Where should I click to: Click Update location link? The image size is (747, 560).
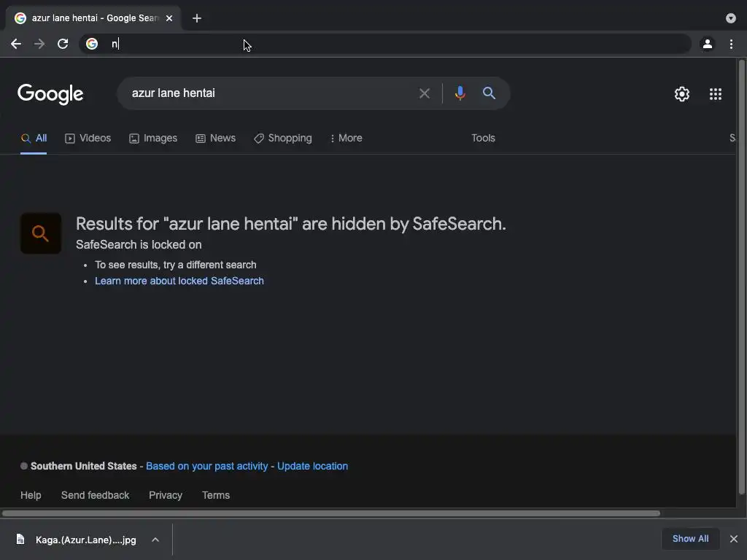click(312, 466)
